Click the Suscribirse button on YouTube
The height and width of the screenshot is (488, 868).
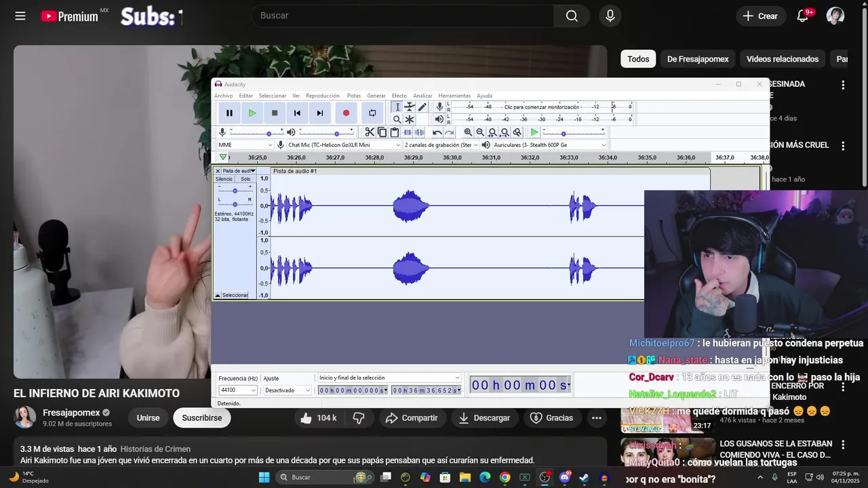[202, 418]
